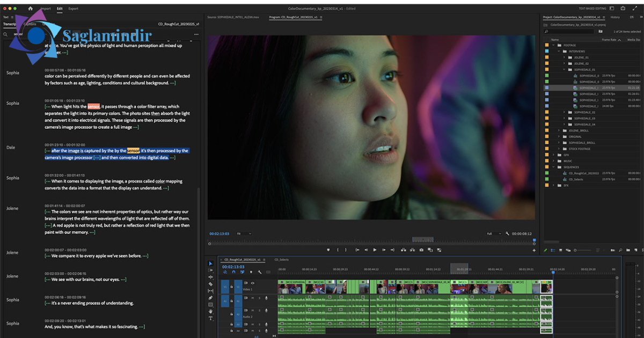Open transcript panel three-dots options

click(x=196, y=34)
